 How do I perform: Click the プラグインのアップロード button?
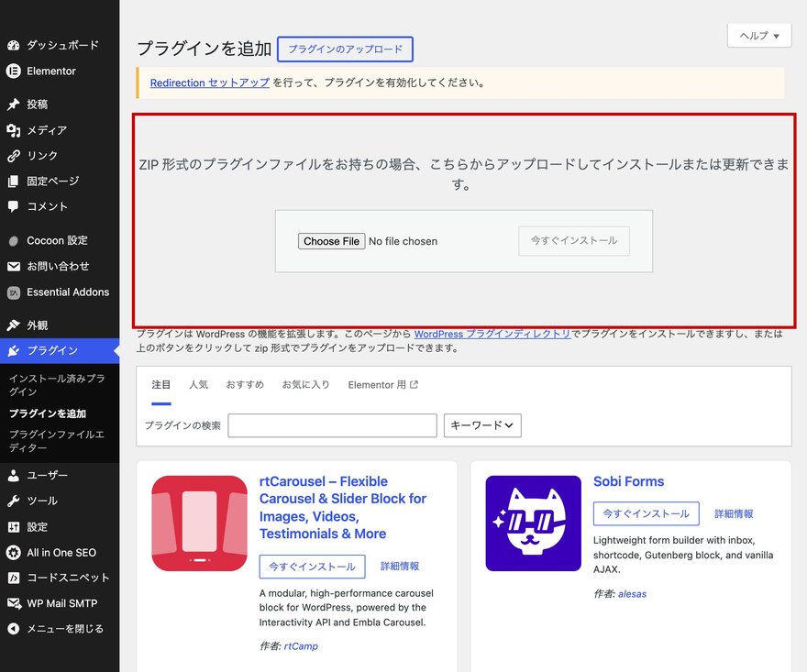tap(345, 50)
